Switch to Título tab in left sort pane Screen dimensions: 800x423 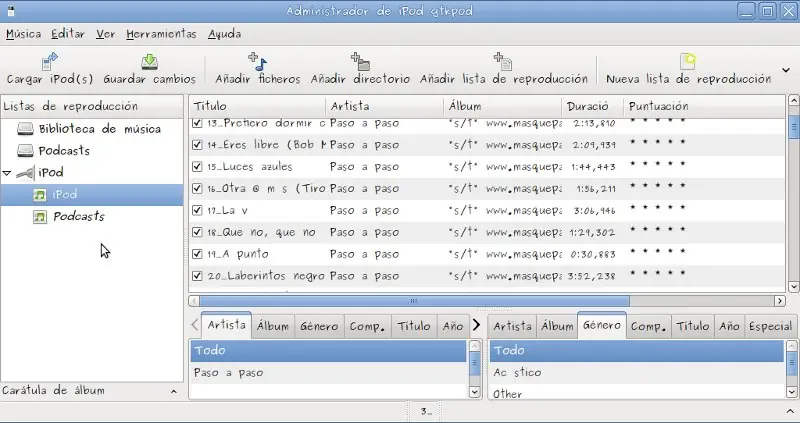pos(414,326)
